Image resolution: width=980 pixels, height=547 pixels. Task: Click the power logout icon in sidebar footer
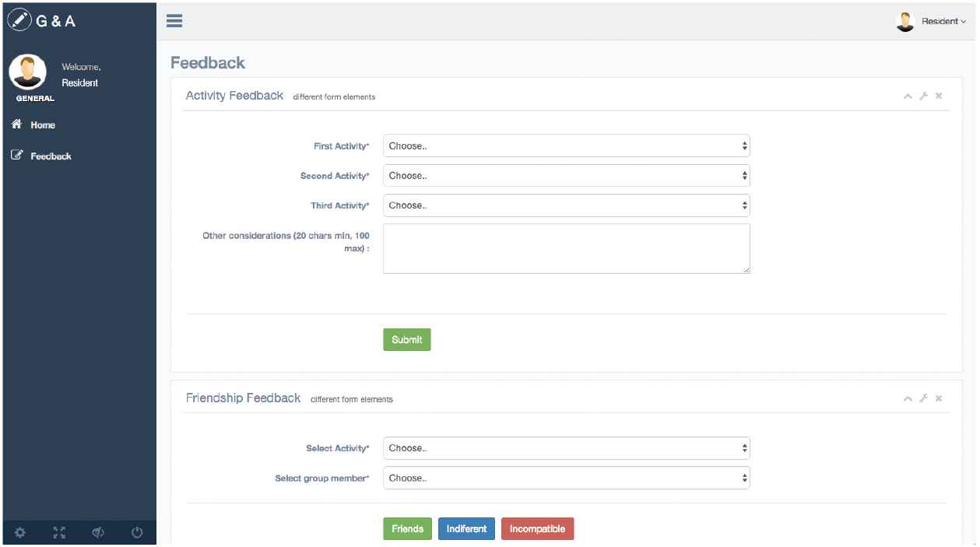pyautogui.click(x=137, y=532)
